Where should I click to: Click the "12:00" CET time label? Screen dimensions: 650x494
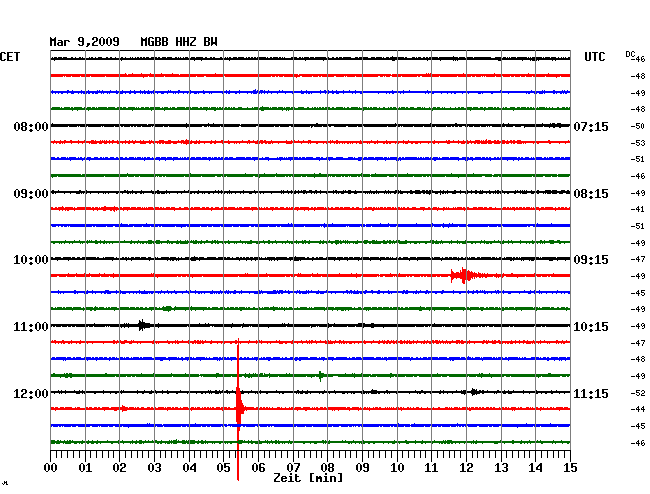(31, 393)
